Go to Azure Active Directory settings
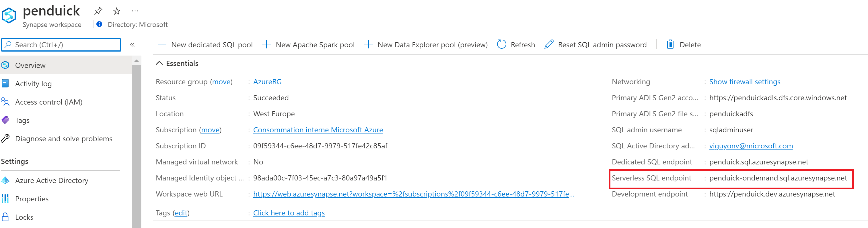This screenshot has height=228, width=868. pos(52,180)
